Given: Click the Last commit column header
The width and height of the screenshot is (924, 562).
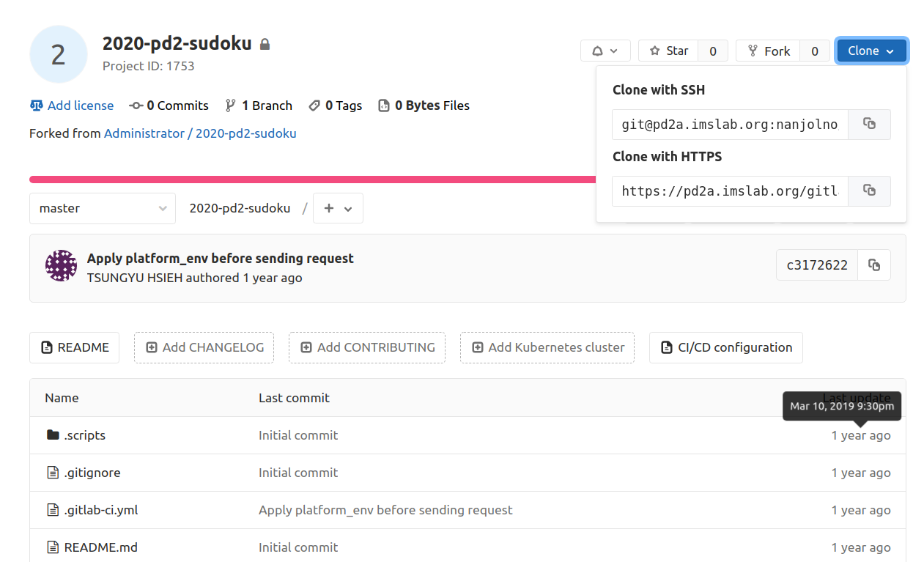Looking at the screenshot, I should [x=294, y=398].
